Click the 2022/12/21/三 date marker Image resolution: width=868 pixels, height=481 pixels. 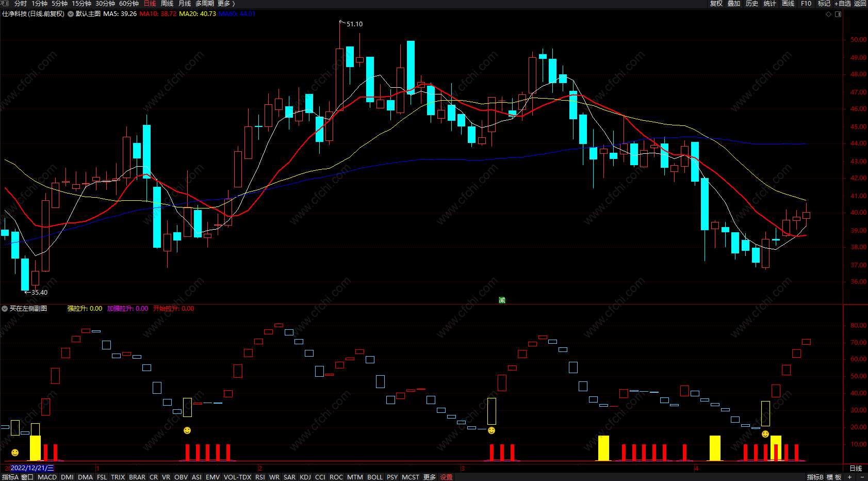click(32, 468)
